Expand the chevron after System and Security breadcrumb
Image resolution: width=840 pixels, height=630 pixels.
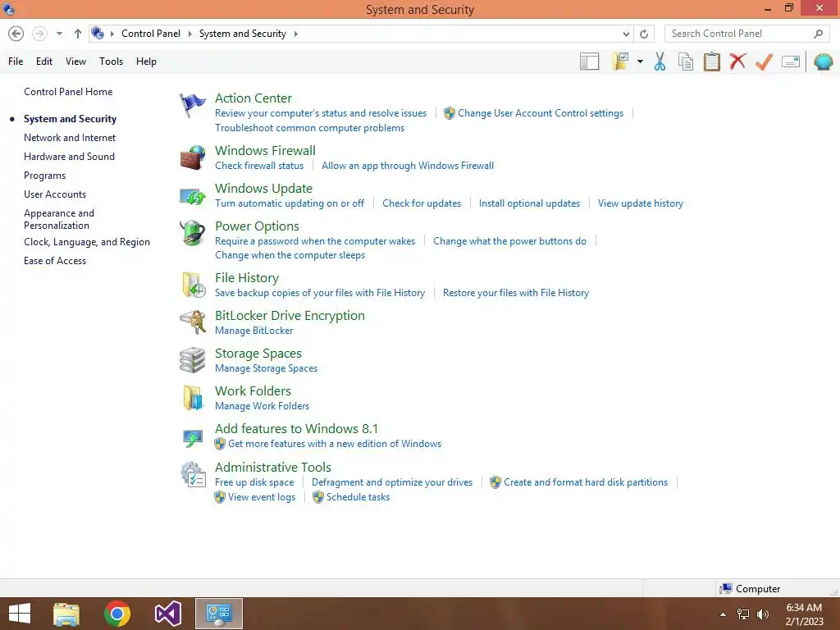point(295,34)
